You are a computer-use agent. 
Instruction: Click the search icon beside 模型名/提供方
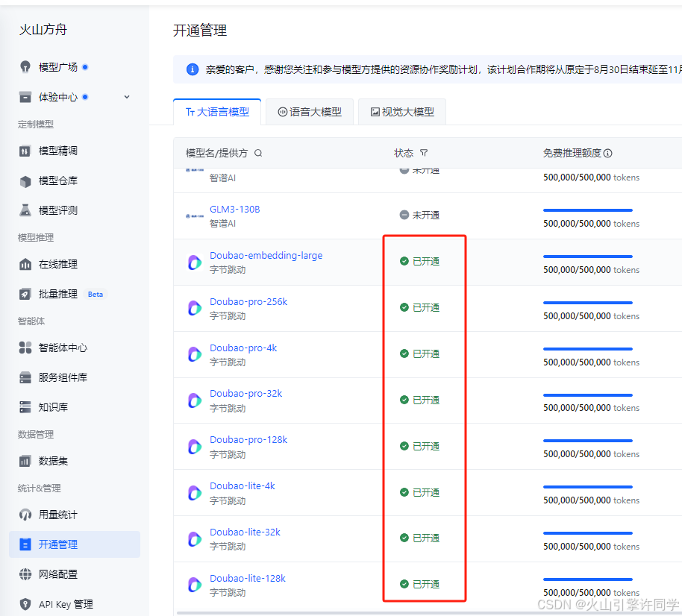pyautogui.click(x=258, y=153)
